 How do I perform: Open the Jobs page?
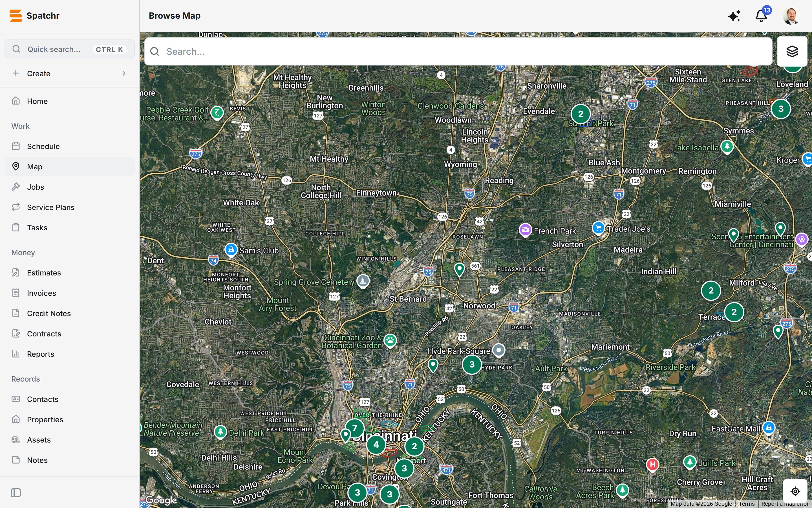tap(69, 187)
